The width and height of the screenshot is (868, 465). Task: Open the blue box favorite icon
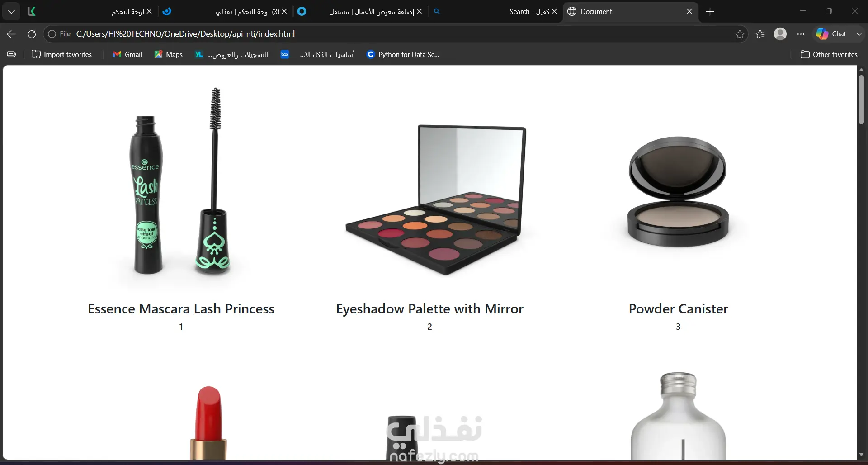285,54
